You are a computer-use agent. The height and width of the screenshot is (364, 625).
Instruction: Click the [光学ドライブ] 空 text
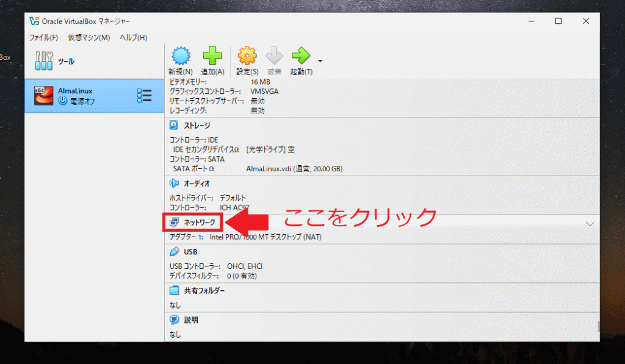pos(270,150)
